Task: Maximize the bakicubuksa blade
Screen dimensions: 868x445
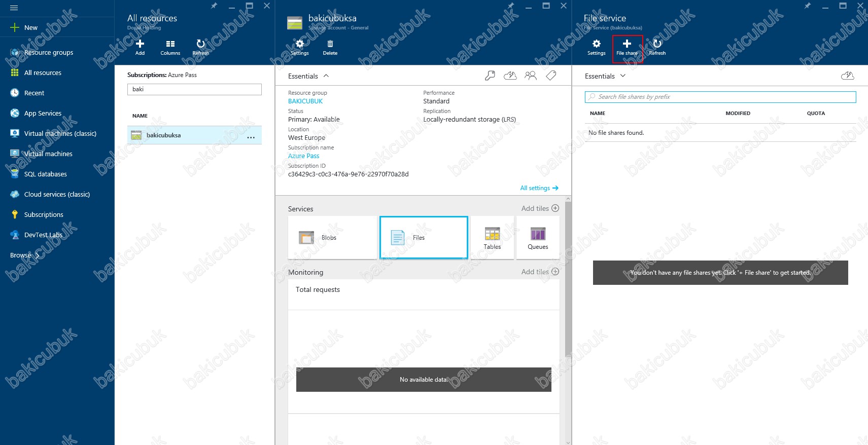Action: coord(546,6)
